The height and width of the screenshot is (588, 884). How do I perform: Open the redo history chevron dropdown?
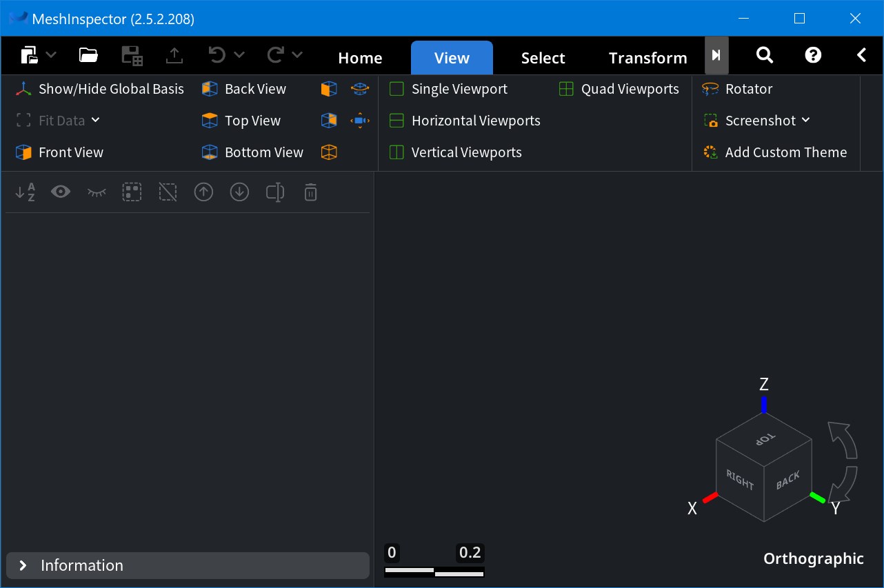pos(297,55)
